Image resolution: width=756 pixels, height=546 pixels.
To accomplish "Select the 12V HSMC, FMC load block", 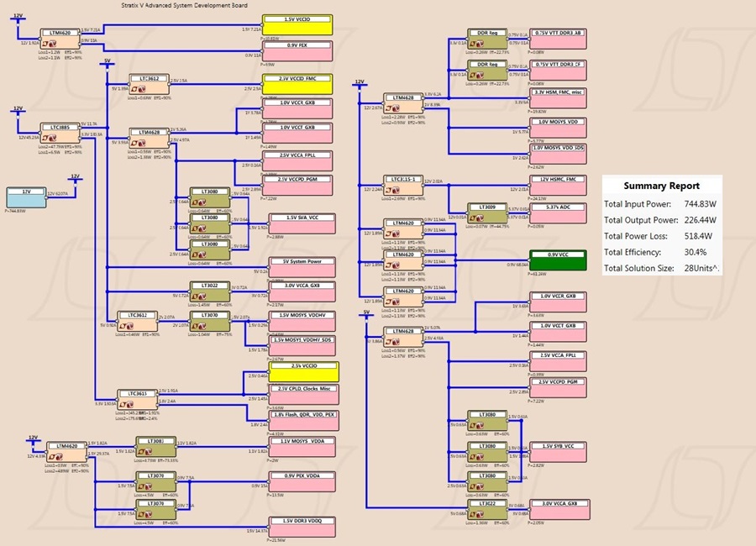I will coord(559,185).
